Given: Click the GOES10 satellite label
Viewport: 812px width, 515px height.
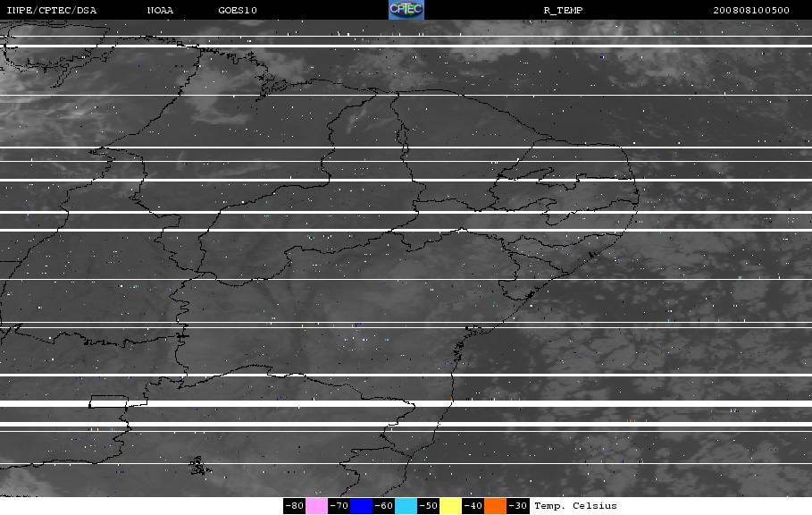Looking at the screenshot, I should (x=238, y=11).
